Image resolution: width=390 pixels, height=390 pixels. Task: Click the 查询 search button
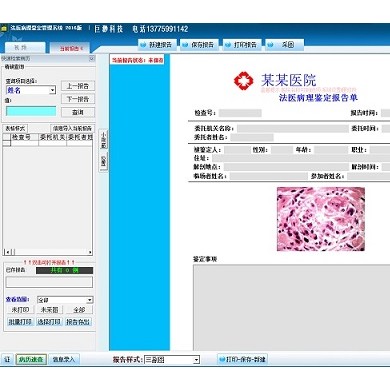[x=78, y=112]
